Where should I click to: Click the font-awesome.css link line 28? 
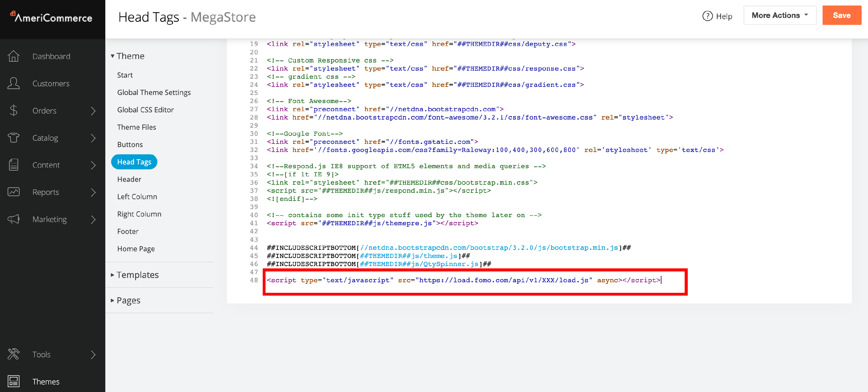[x=470, y=117]
